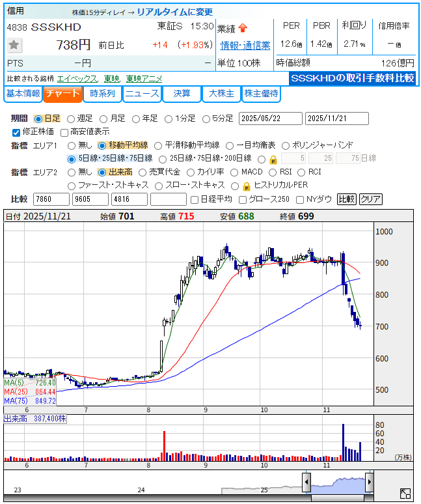
Task: Click the lock icon next to ヒストリカルPER
Action: pyautogui.click(x=247, y=186)
